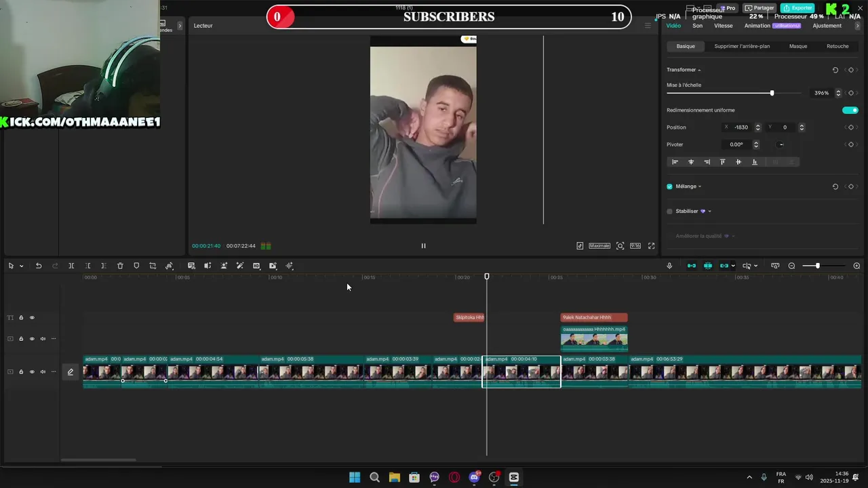Image resolution: width=868 pixels, height=488 pixels.
Task: Click the magic wand enhancement icon
Action: (x=240, y=266)
